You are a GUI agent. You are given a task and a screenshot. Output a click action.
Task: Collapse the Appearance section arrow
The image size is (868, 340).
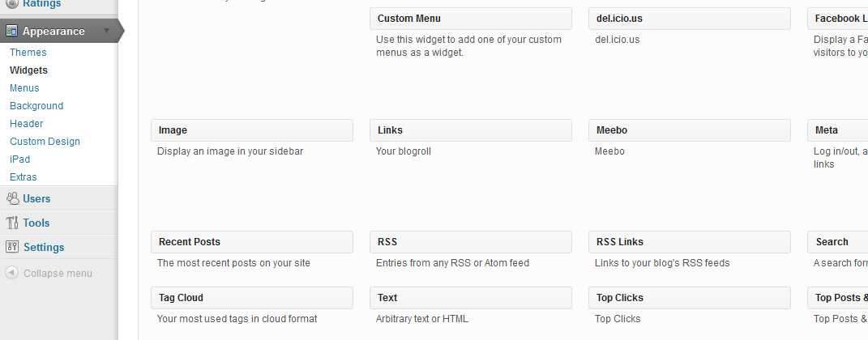coord(106,32)
